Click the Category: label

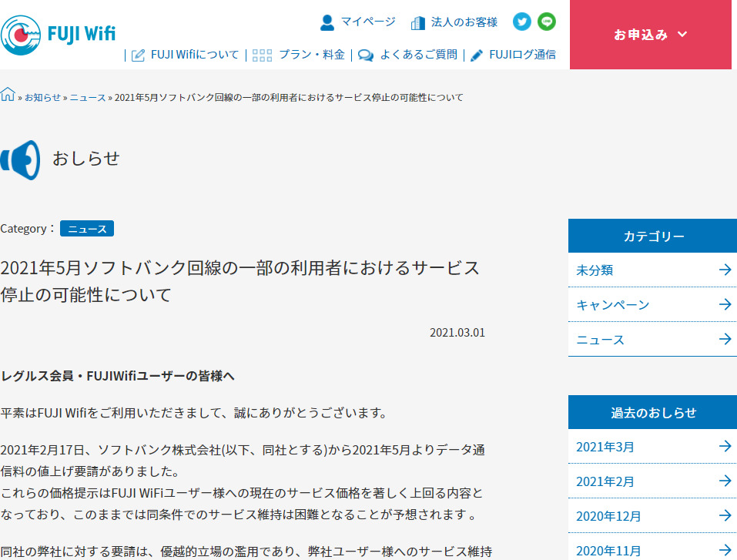point(28,229)
